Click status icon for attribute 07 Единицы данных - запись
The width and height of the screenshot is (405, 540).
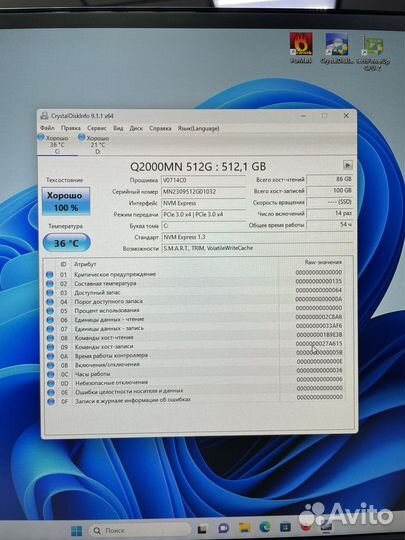50,329
